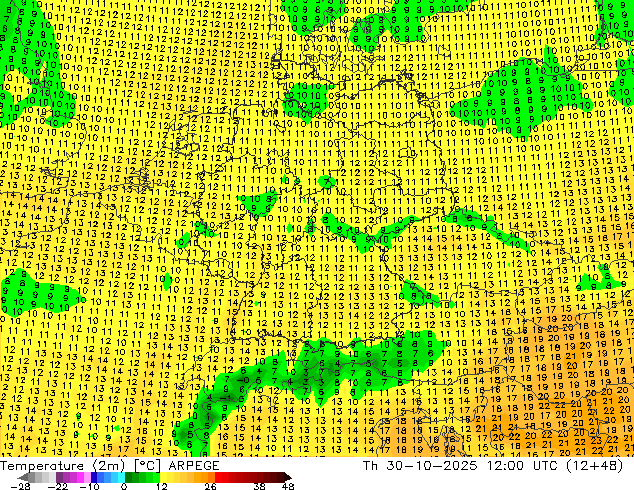Click the '38' legend scale label
Screen dimensions: 634x490
(x=260, y=486)
